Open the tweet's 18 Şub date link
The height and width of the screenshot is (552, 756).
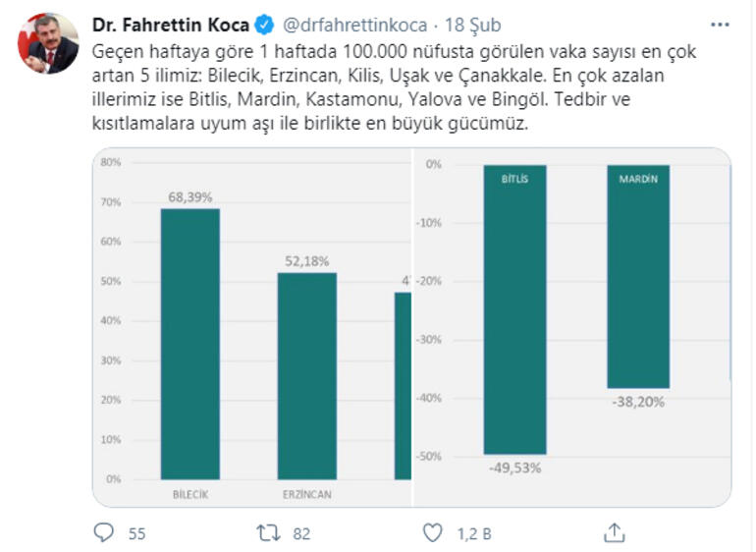[x=453, y=24]
